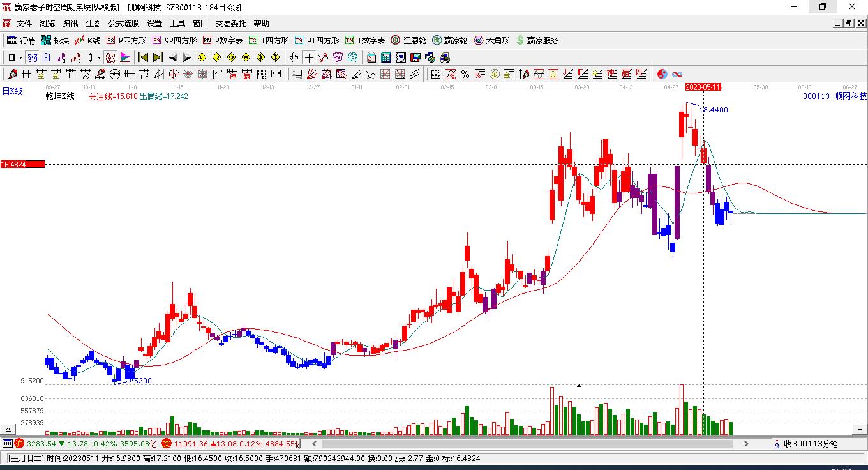Screen dimensions: 868x470
Task: Click the colored flag icon
Action: click(125, 57)
